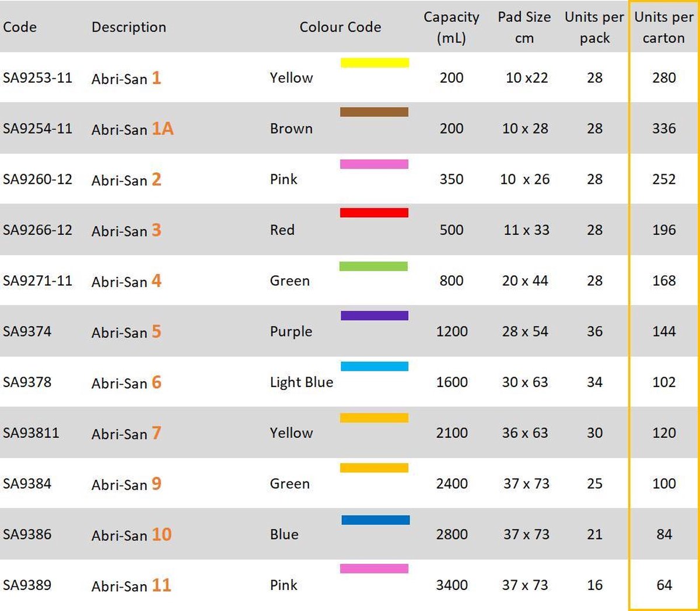
Task: Click the light green bar for Abri-San 4
Action: pos(373,266)
